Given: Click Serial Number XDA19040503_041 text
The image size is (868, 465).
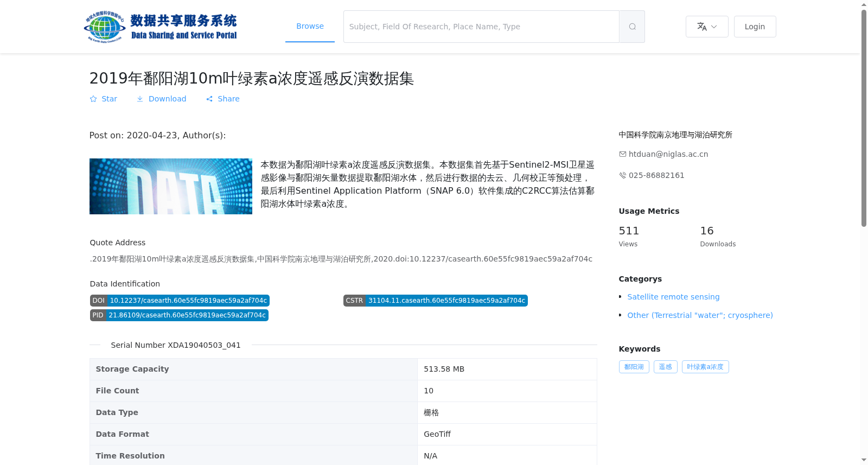Looking at the screenshot, I should [176, 345].
